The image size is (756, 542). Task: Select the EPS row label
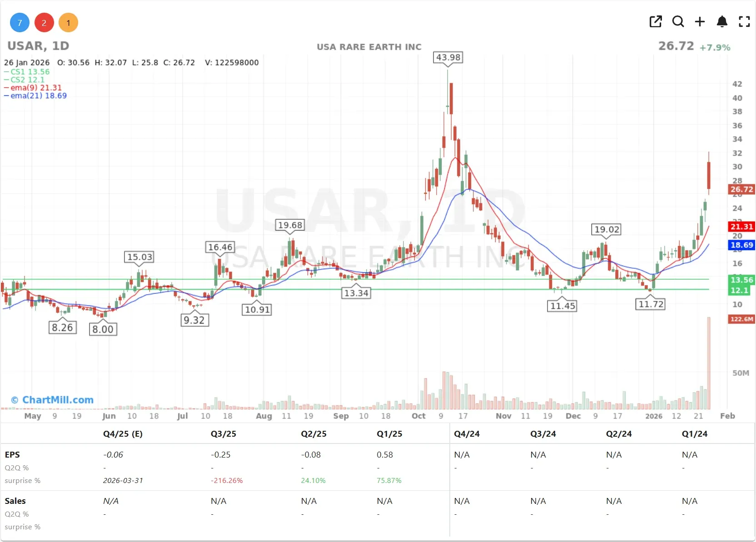[12, 454]
